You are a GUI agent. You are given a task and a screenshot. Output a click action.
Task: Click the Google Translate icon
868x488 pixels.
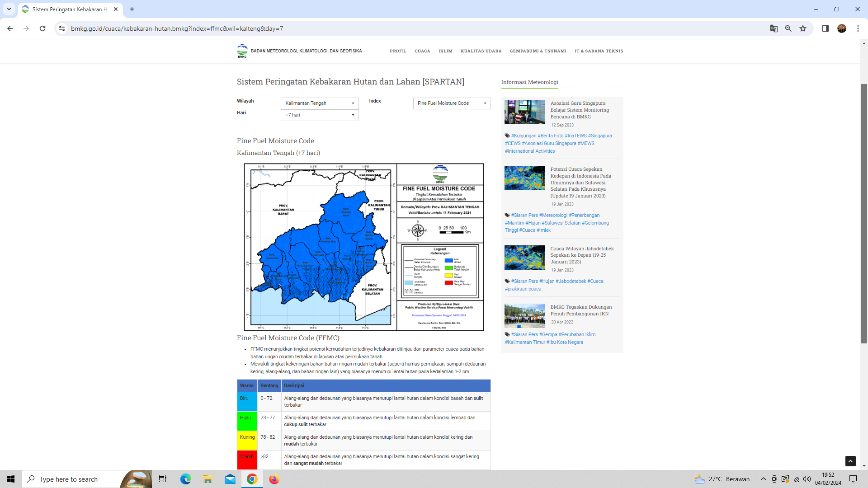click(x=774, y=28)
